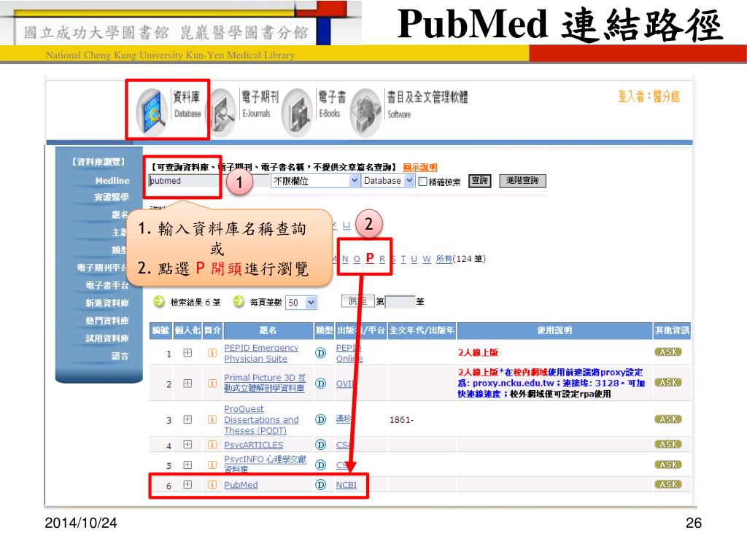Open the 不限欄位 field dropdown

pos(315,181)
